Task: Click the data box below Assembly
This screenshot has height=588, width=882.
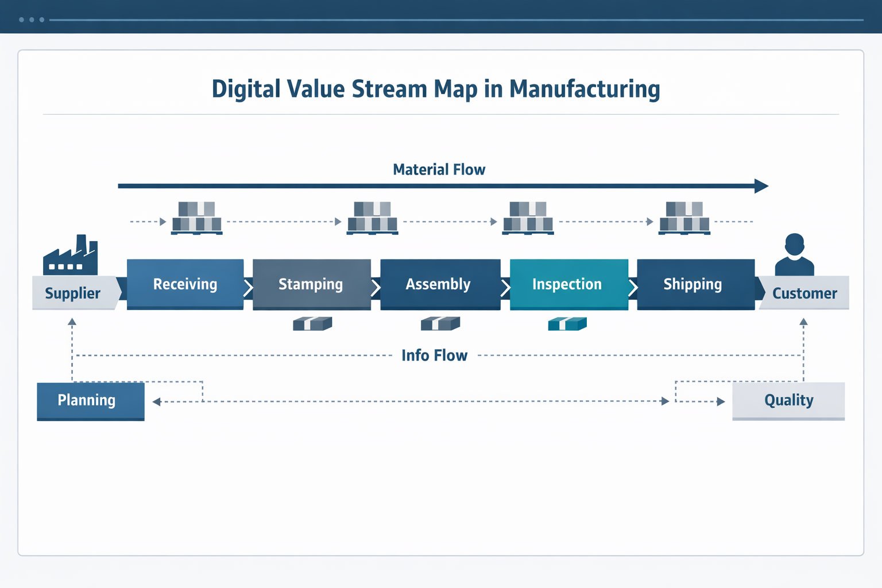Action: 440,323
